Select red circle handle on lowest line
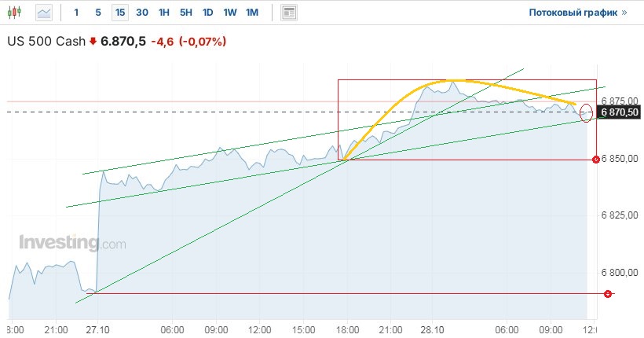This screenshot has width=644, height=338. pyautogui.click(x=607, y=293)
